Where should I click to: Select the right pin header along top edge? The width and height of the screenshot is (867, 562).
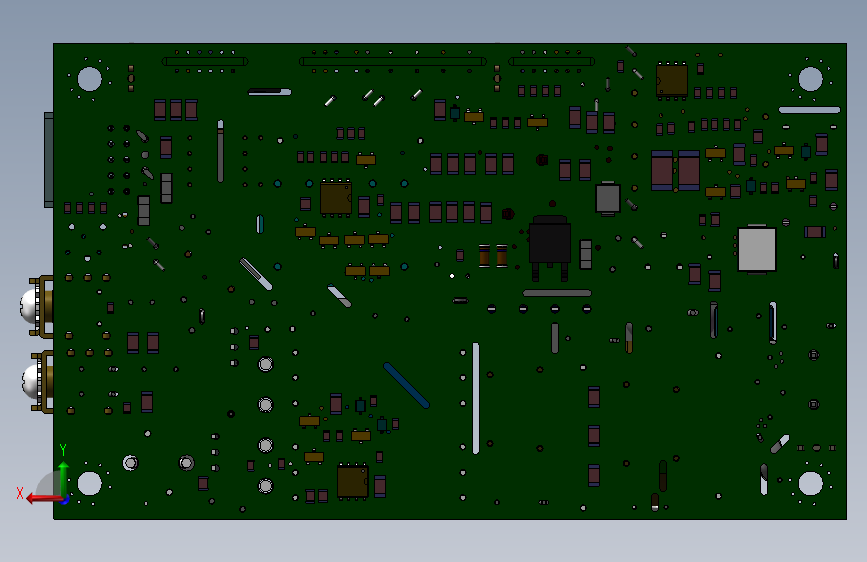click(551, 61)
